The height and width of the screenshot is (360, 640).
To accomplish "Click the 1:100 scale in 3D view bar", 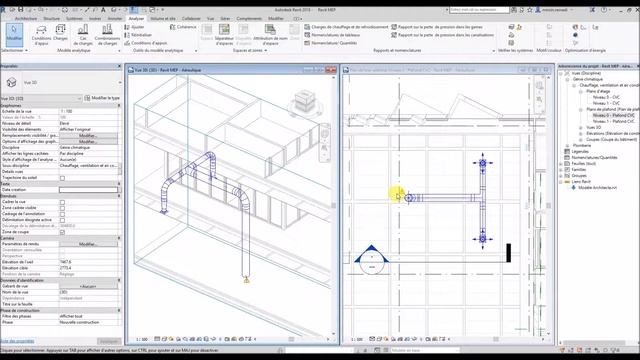I will 142,339.
